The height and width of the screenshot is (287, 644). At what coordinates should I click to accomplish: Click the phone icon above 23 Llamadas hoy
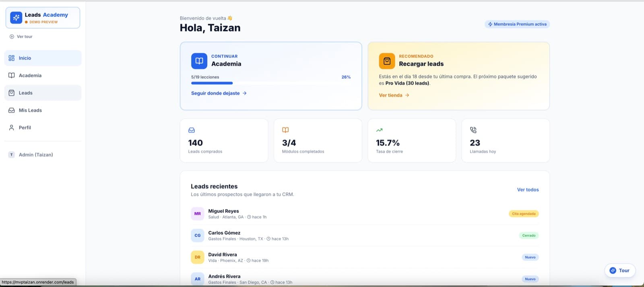click(x=473, y=130)
